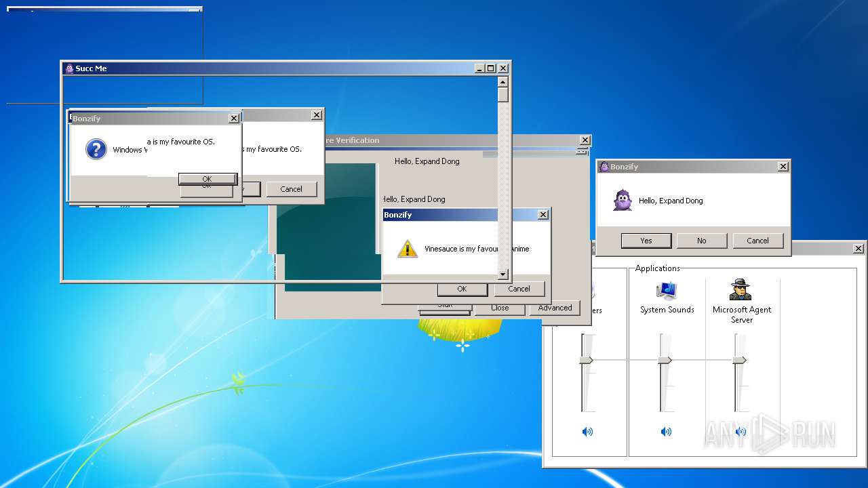Adjust the speakers device volume slider handle
The image size is (868, 488).
pos(586,361)
